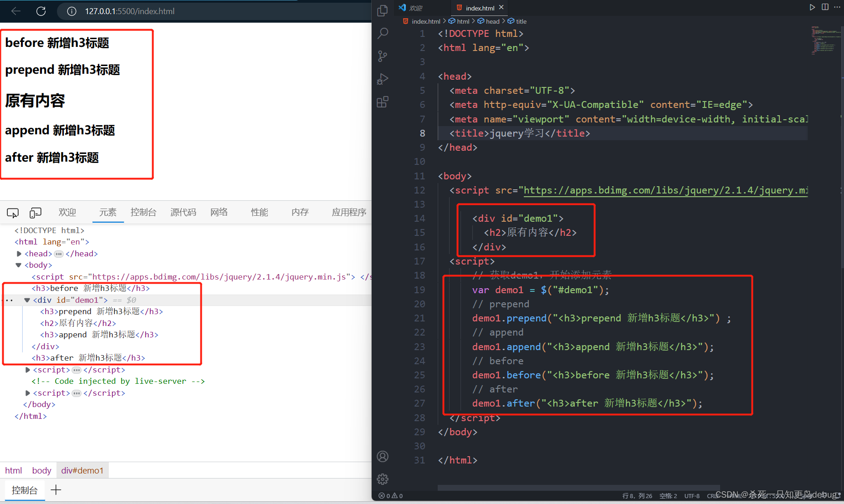Run index.html with the play button
844x504 pixels.
pyautogui.click(x=812, y=7)
